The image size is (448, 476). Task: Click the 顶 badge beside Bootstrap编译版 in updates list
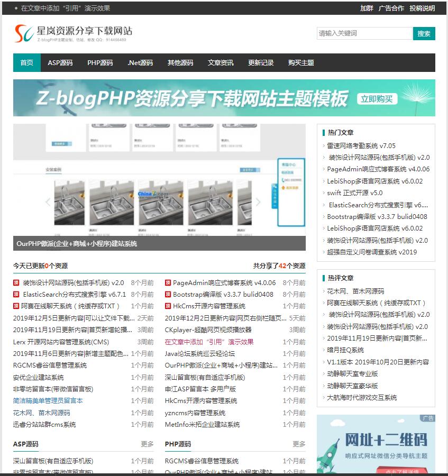tap(168, 295)
